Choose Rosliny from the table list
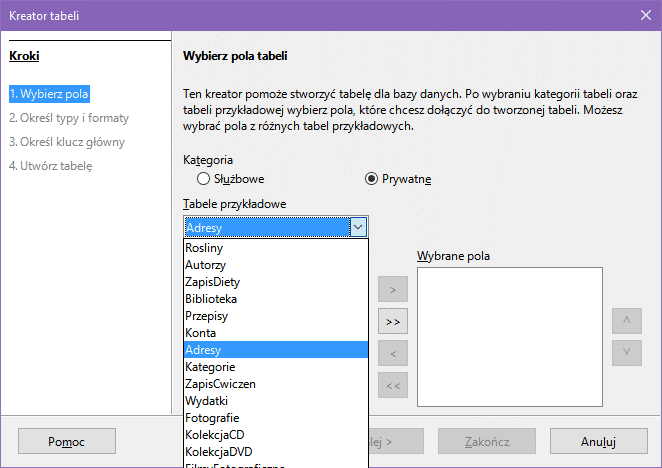The height and width of the screenshot is (468, 662). click(204, 247)
